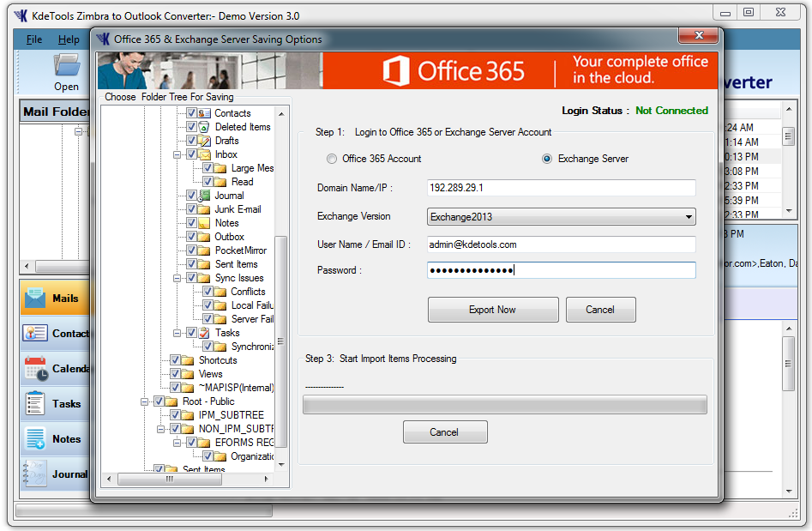Image resolution: width=812 pixels, height=531 pixels.
Task: Click the import progress bar
Action: tap(504, 405)
